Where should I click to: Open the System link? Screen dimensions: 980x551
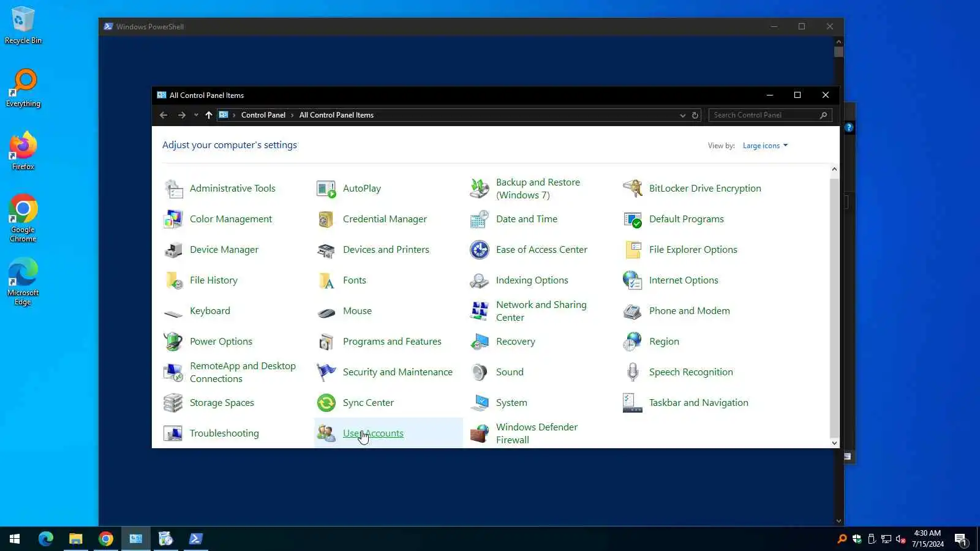(x=511, y=403)
